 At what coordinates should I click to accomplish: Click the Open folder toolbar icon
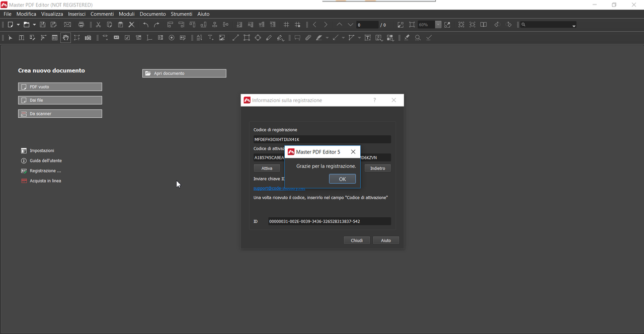26,25
